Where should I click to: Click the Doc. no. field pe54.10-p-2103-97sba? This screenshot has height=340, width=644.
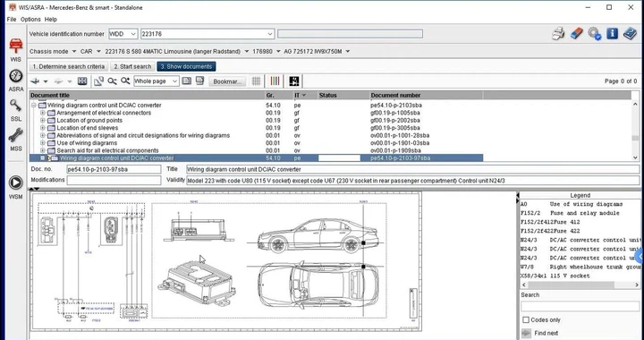(114, 169)
